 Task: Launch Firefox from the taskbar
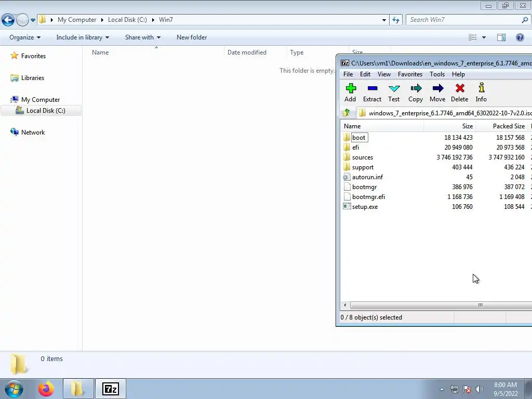click(46, 389)
